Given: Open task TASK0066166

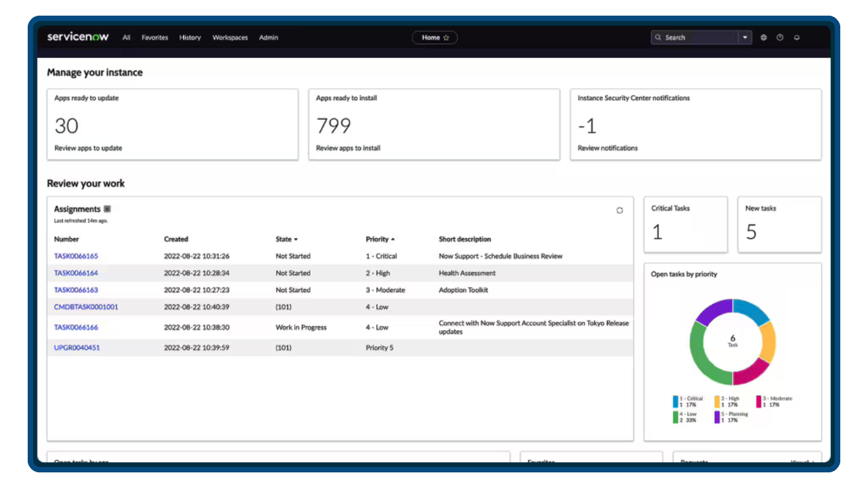Looking at the screenshot, I should coord(76,327).
